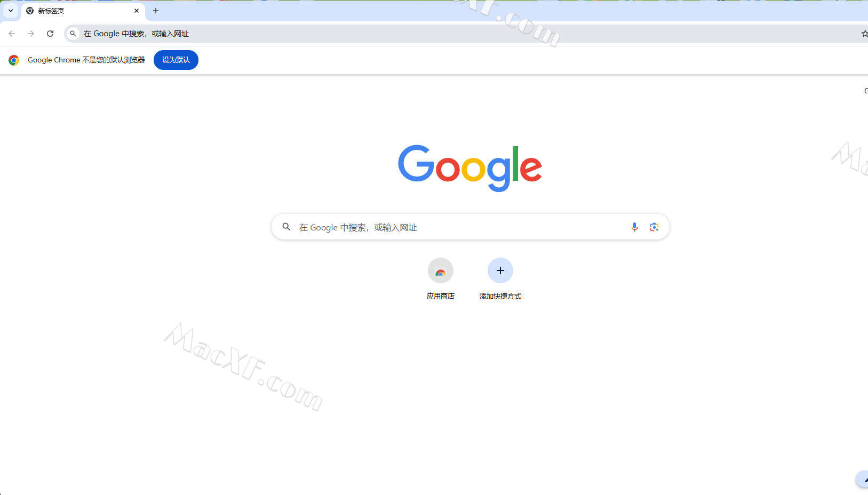Click the 设为默认 button
The width and height of the screenshot is (868, 495).
(x=176, y=60)
